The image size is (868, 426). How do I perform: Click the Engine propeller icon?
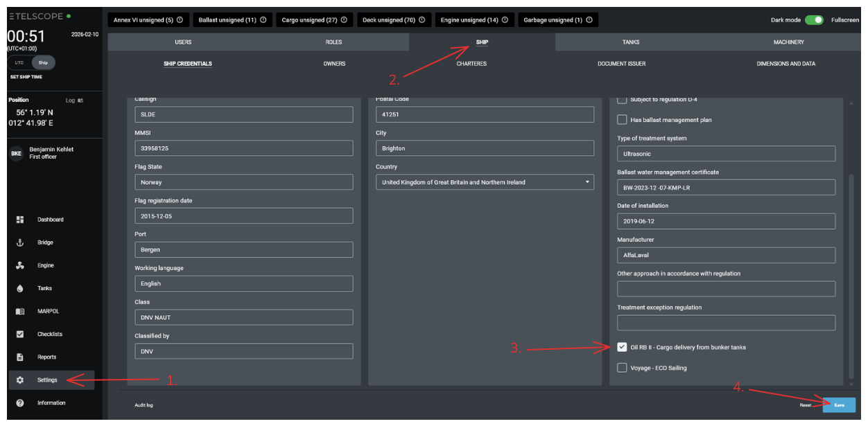[x=20, y=265]
